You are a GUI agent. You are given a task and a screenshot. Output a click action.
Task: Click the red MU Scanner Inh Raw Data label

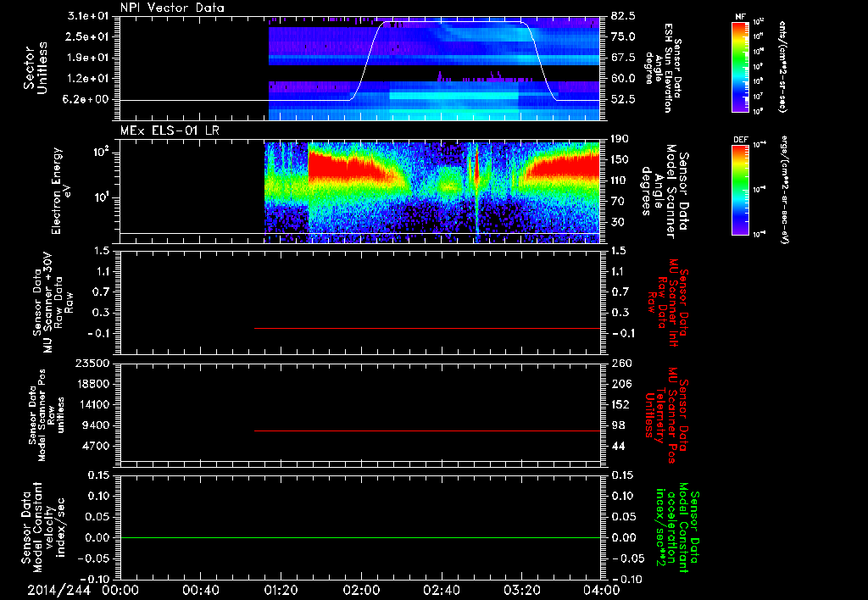coord(668,303)
